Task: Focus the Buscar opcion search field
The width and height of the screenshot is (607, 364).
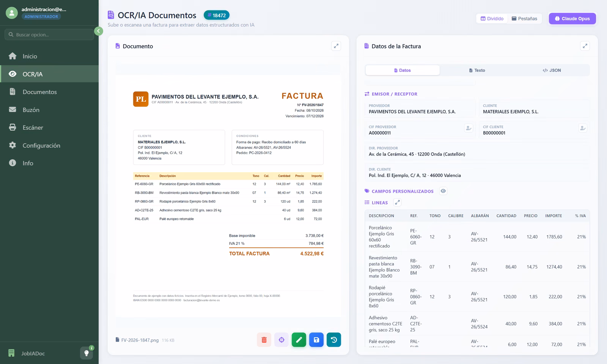Action: pyautogui.click(x=49, y=35)
